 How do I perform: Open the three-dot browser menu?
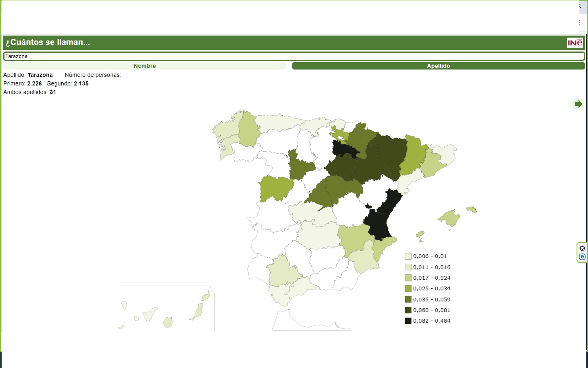click(x=579, y=23)
